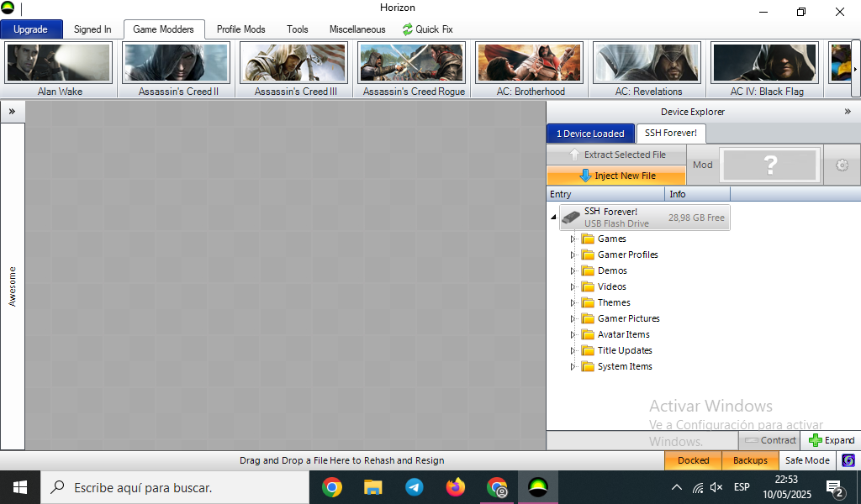Open the Tools tab

coord(297,29)
